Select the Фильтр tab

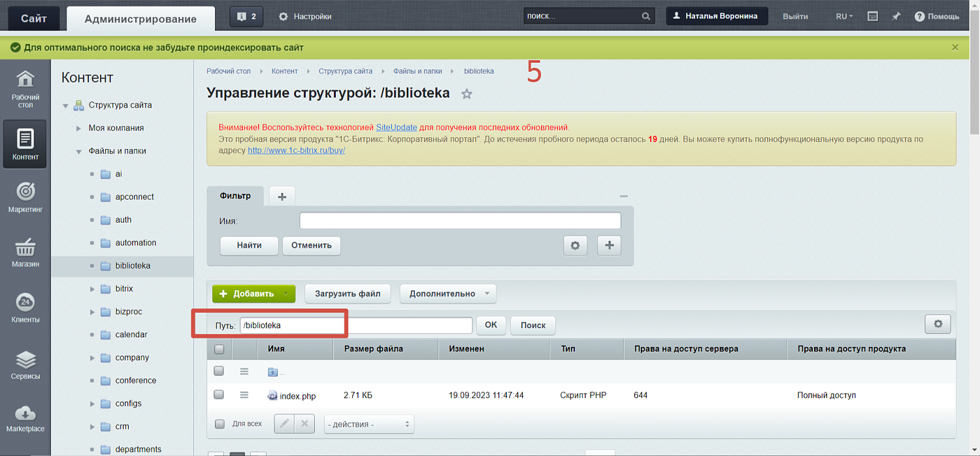click(x=235, y=195)
